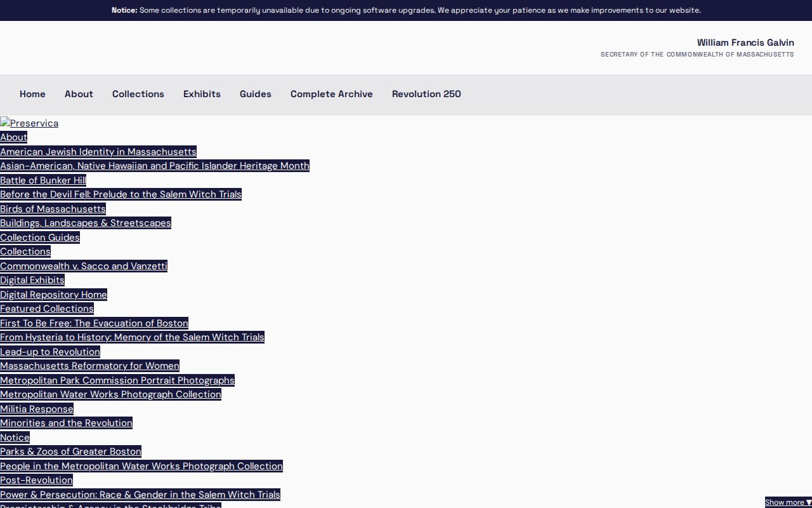This screenshot has height=508, width=812.
Task: Open the Collections navigation item
Action: (138, 94)
